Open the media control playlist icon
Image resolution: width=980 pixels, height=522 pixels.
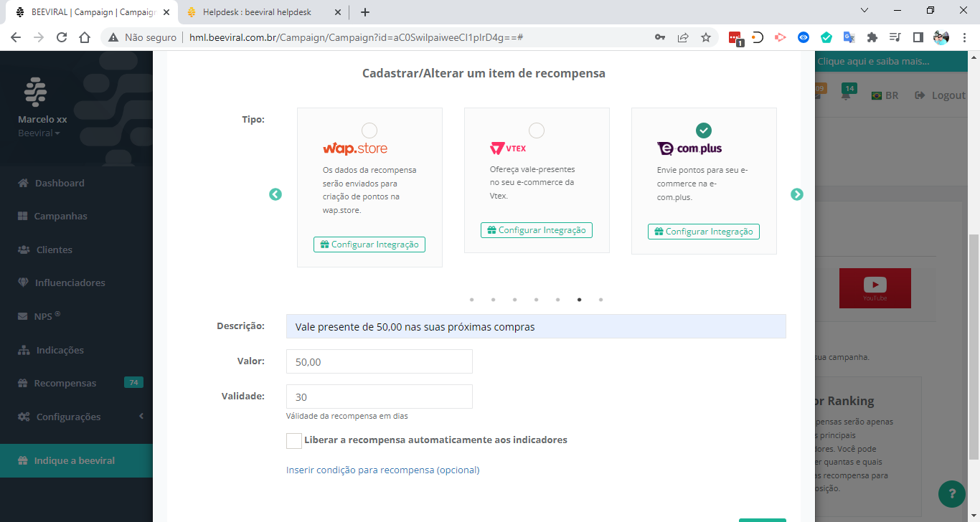(x=895, y=37)
